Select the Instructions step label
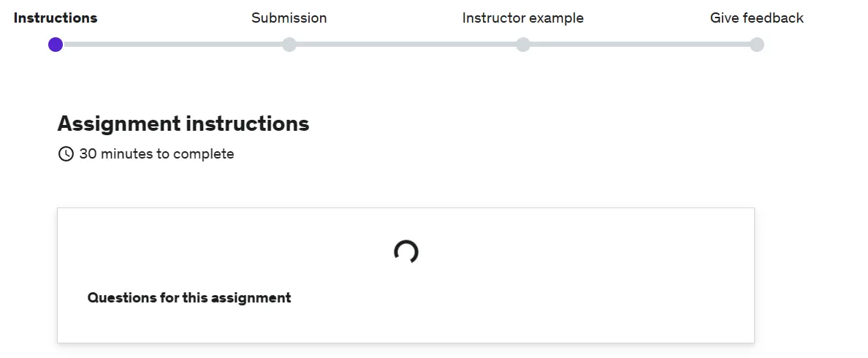This screenshot has width=868, height=358. (x=56, y=18)
